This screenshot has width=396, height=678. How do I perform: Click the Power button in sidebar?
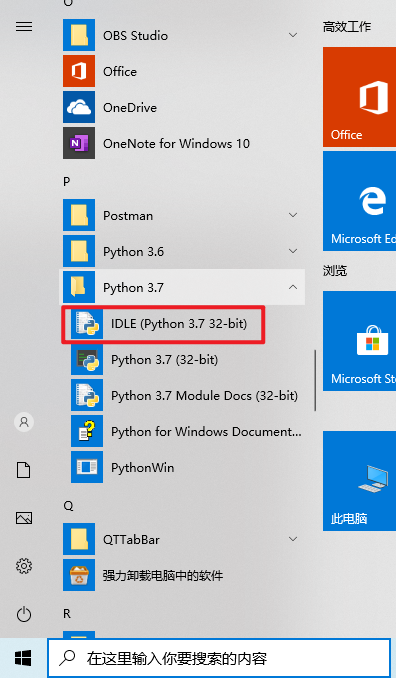24,614
